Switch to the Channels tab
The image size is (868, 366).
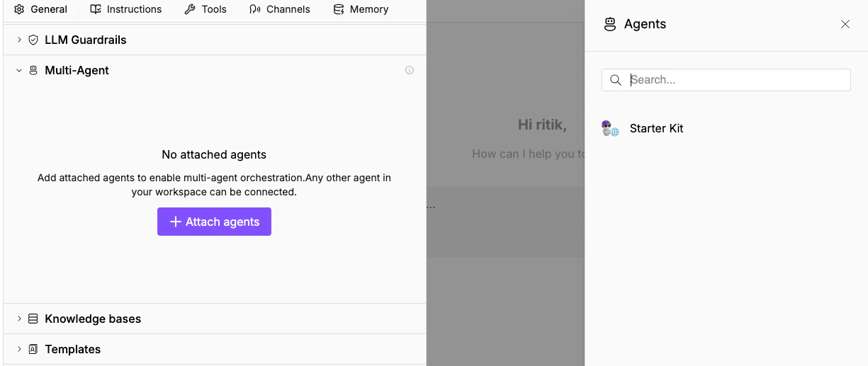280,9
